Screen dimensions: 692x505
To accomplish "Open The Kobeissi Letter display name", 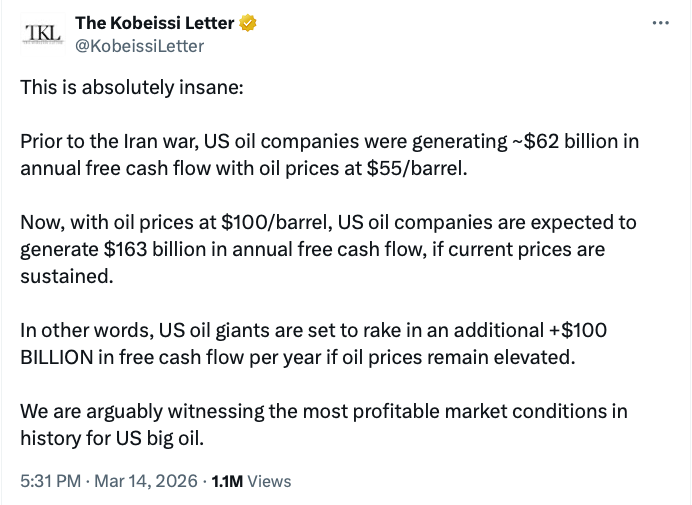I will click(x=155, y=24).
